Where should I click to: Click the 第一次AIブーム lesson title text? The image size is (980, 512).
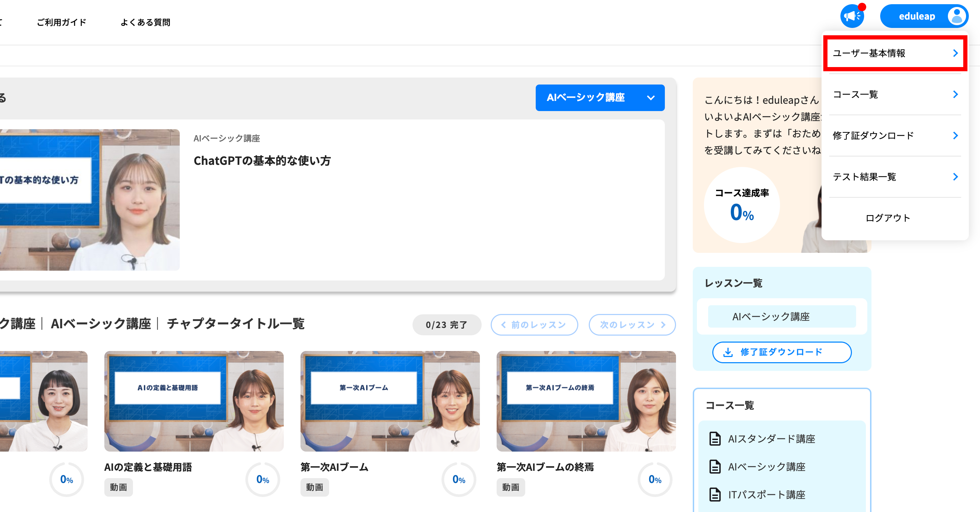click(x=334, y=467)
